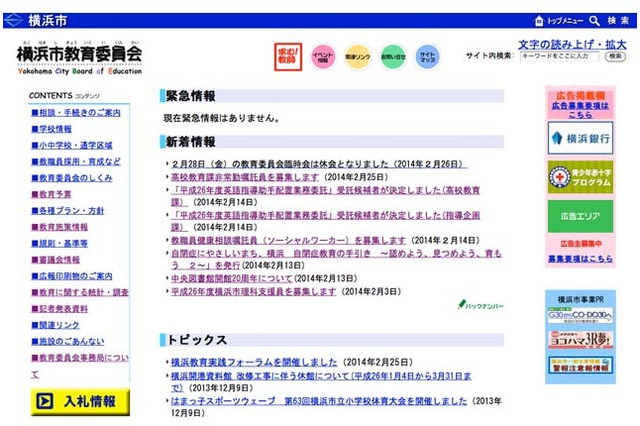Click the Yokohama city logo in the blue bar
The height and width of the screenshot is (426, 640).
13,20
